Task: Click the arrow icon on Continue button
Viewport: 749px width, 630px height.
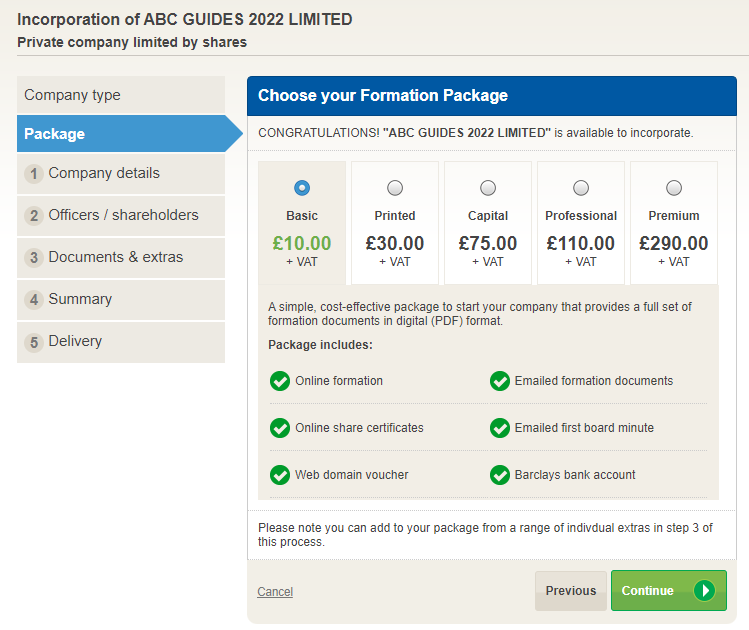Action: [705, 591]
